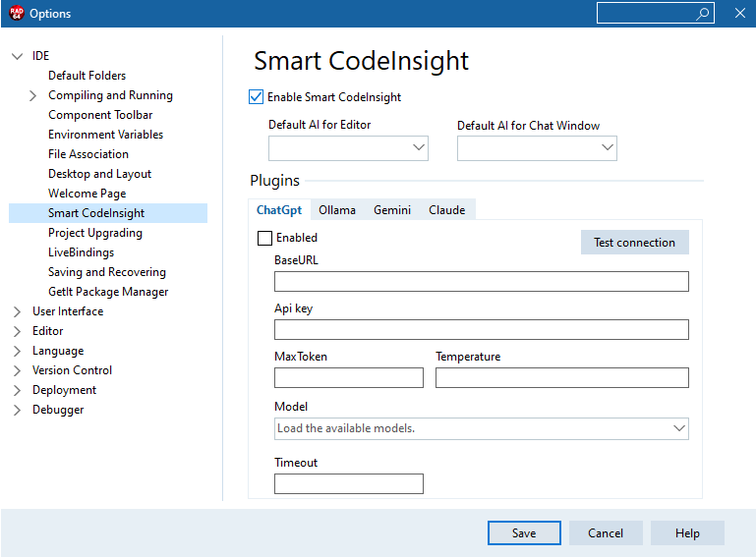This screenshot has width=756, height=558.
Task: Select Environment Variables in the tree
Action: pyautogui.click(x=105, y=135)
